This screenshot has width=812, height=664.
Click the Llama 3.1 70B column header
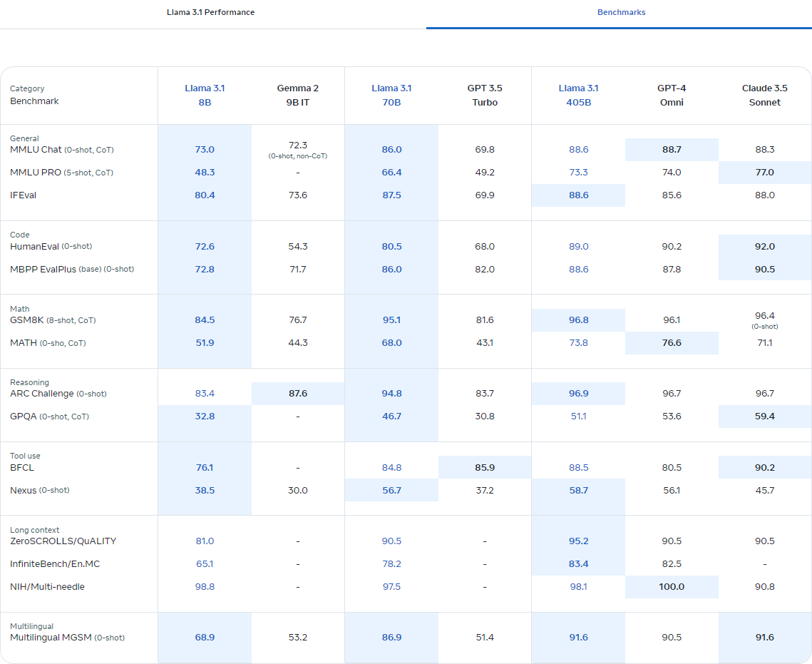point(391,96)
